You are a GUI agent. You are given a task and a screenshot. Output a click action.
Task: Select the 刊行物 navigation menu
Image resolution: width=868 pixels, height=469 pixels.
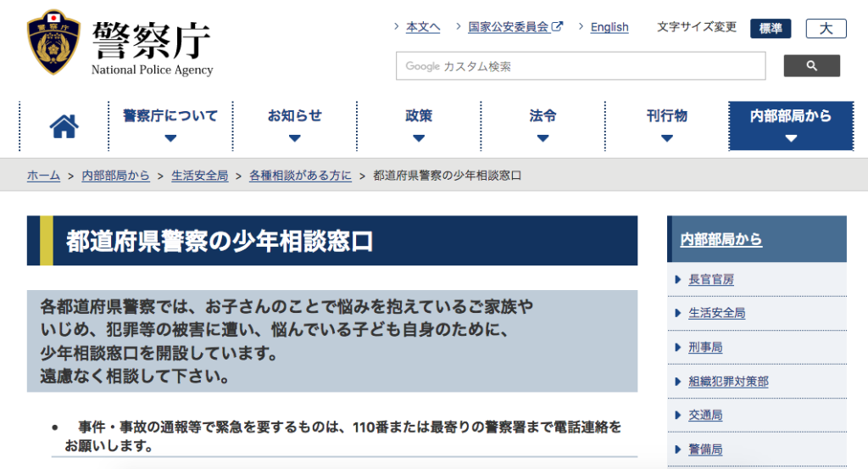[666, 126]
